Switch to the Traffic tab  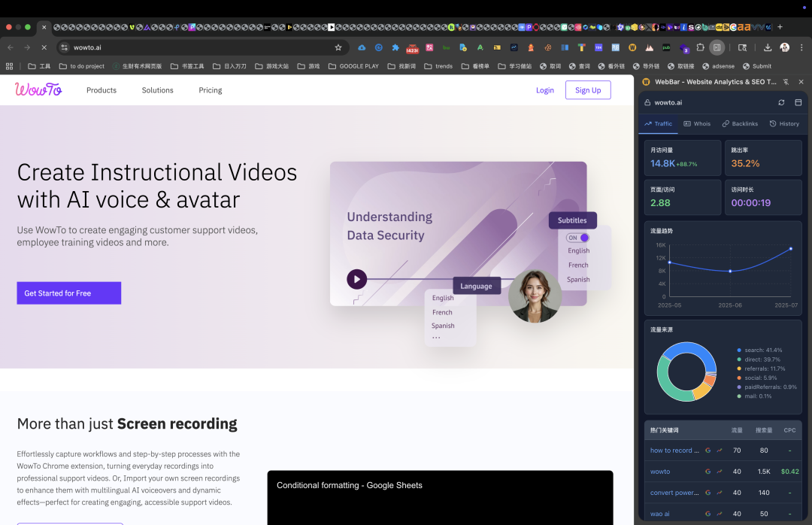pyautogui.click(x=658, y=124)
